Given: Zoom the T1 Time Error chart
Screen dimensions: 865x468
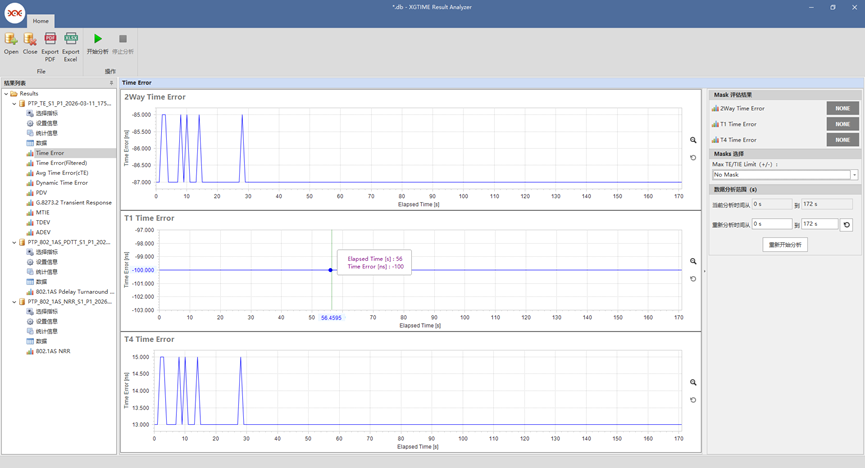Looking at the screenshot, I should click(x=693, y=262).
